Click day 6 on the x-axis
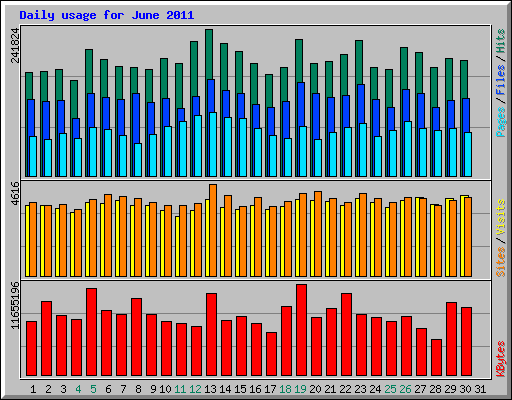512x400 pixels. point(108,389)
